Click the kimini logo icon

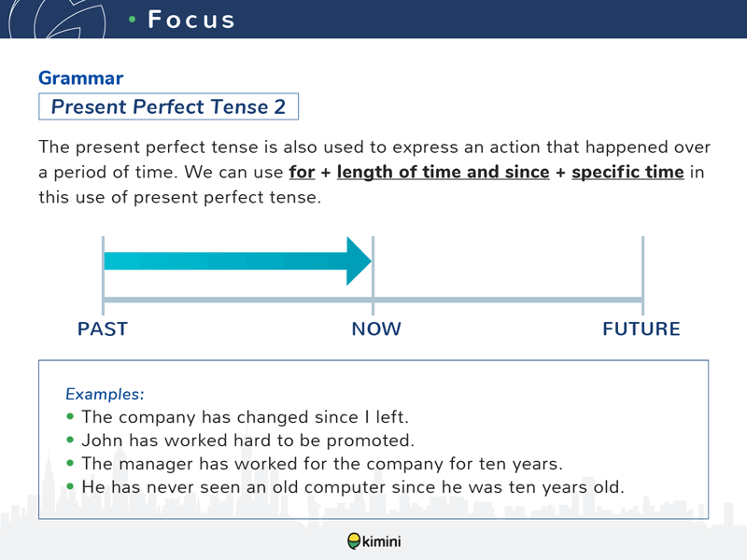354,541
